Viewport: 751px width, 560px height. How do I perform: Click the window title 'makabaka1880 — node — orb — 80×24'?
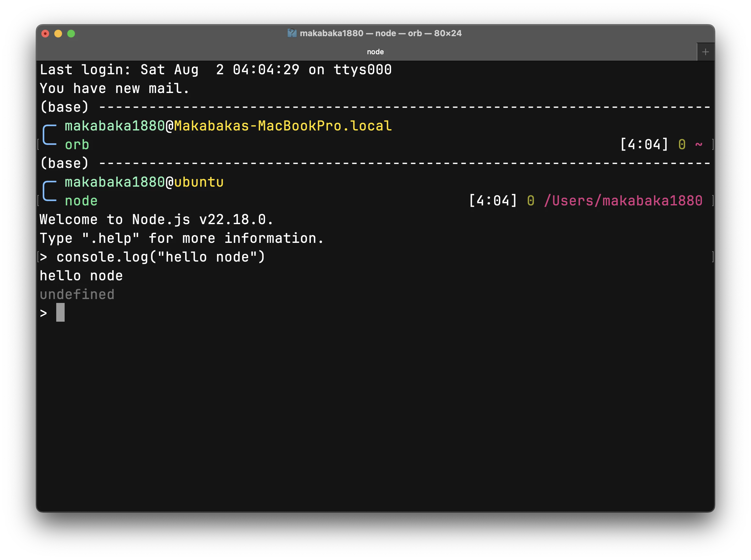(x=381, y=33)
